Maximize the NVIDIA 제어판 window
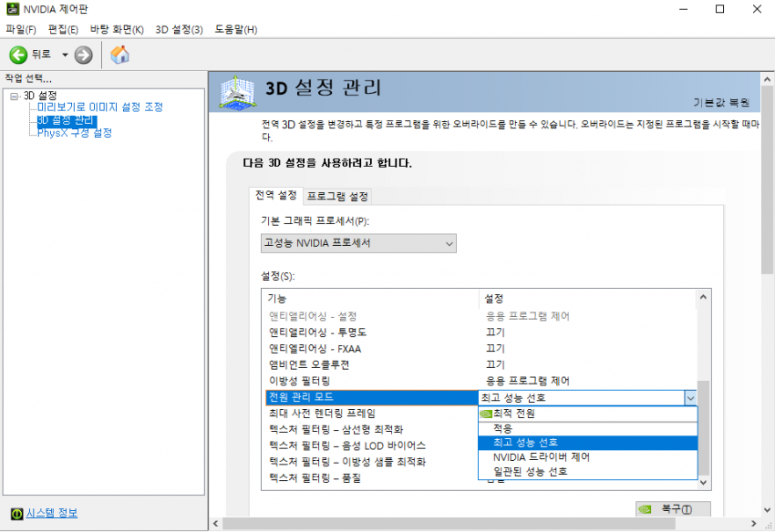 point(719,9)
